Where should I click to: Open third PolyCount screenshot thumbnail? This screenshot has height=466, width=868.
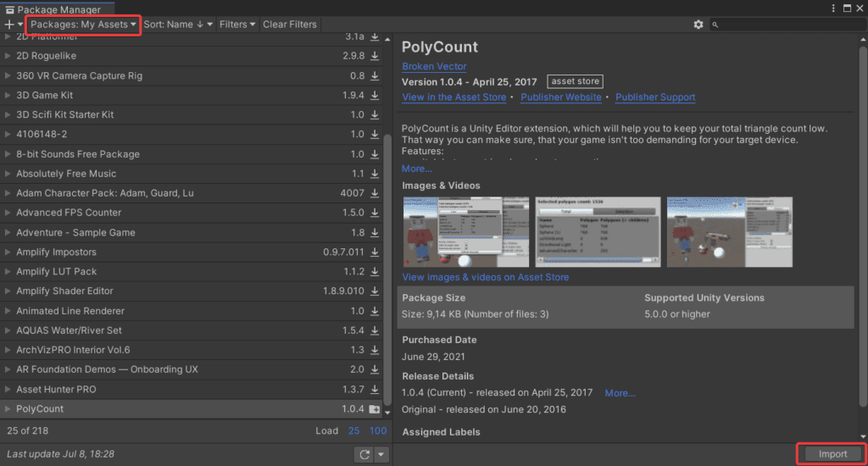coord(730,232)
